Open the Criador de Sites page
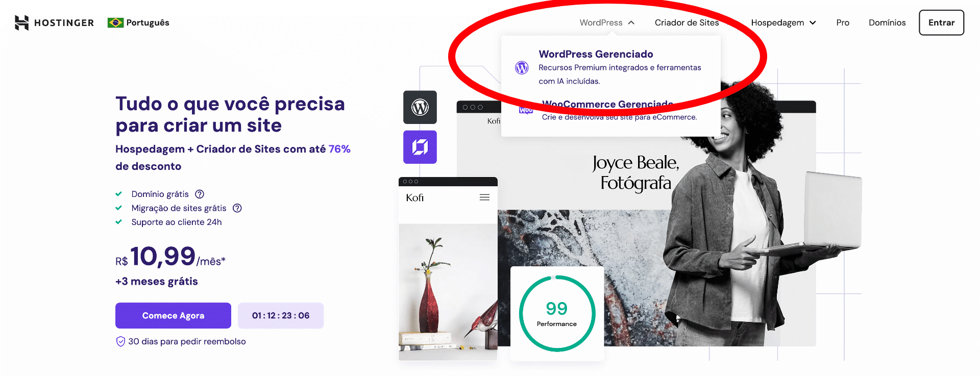 (687, 22)
